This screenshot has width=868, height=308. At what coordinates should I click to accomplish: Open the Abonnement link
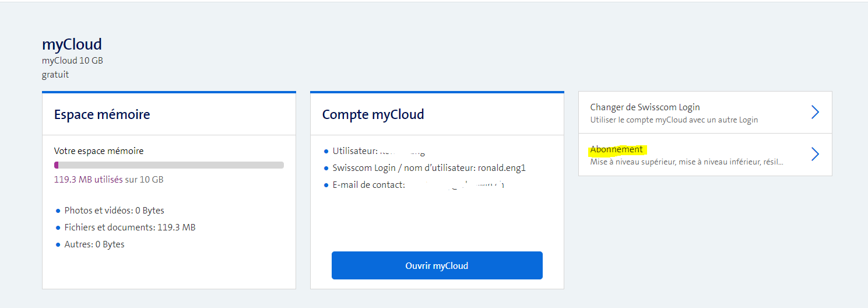[x=616, y=149]
